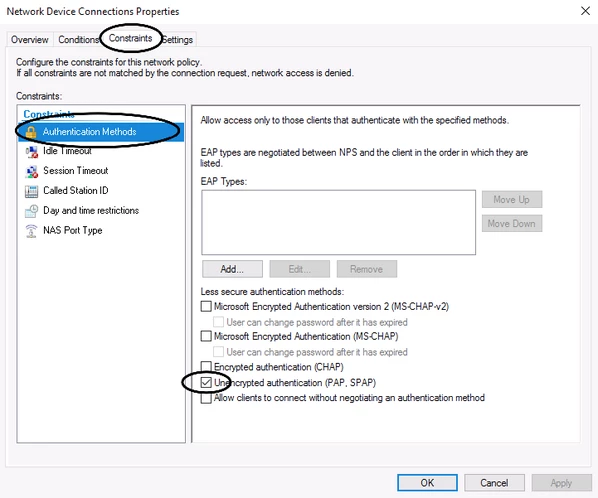Select Session Timeout constraint label

coord(76,170)
